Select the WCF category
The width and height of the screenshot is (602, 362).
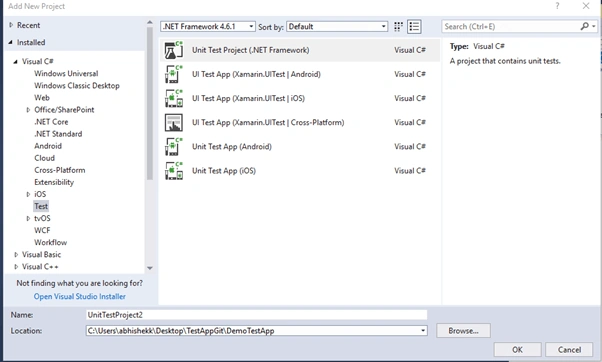[x=42, y=230]
